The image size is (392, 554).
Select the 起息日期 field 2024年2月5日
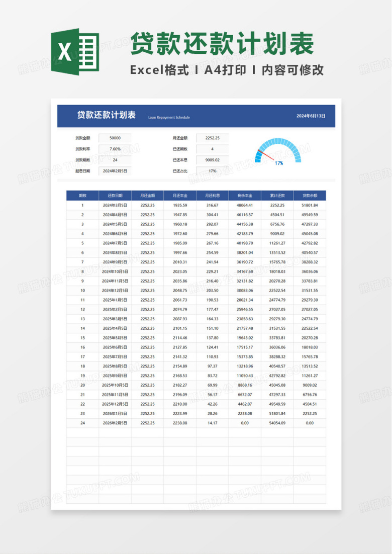pyautogui.click(x=115, y=171)
